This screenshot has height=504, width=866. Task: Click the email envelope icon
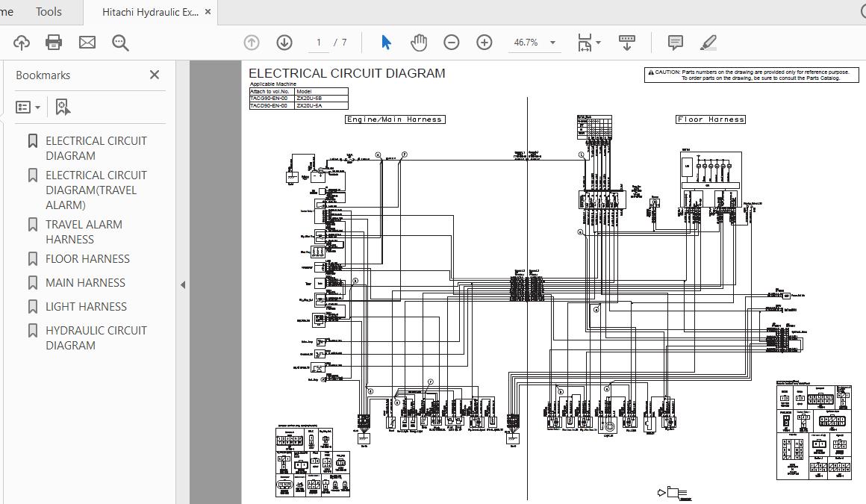[x=87, y=43]
